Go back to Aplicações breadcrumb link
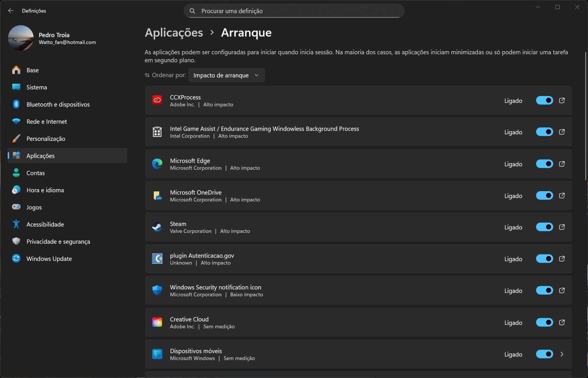Screen dimensions: 588x378 (x=174, y=32)
